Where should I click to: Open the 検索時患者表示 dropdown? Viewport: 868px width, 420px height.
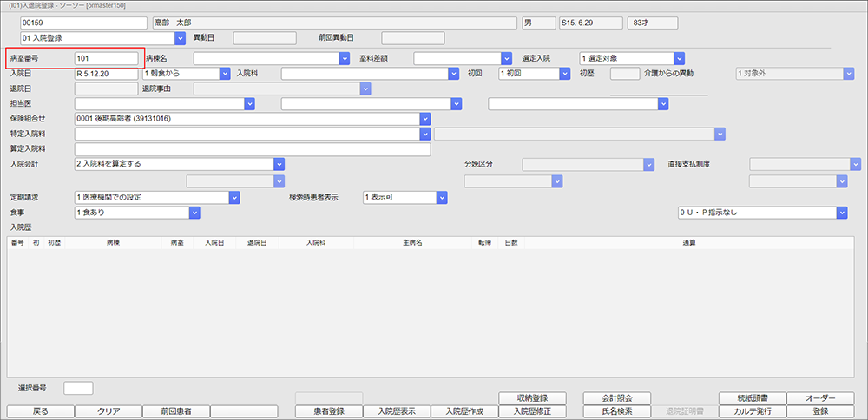pos(441,197)
